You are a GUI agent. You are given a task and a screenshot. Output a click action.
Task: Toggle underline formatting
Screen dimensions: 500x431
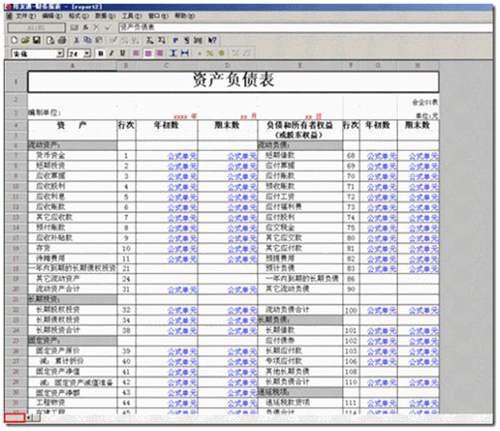pos(123,53)
